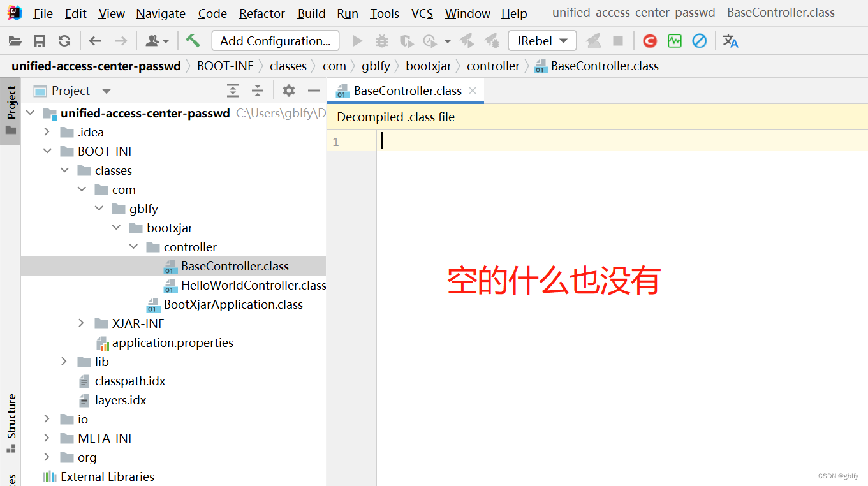Screen dimensions: 868x486
Task: Collapse the classes folder
Action: pyautogui.click(x=64, y=170)
